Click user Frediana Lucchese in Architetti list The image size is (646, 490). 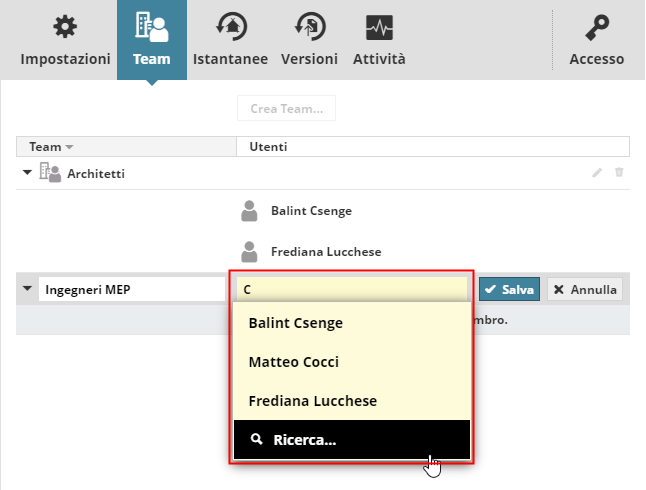click(325, 251)
